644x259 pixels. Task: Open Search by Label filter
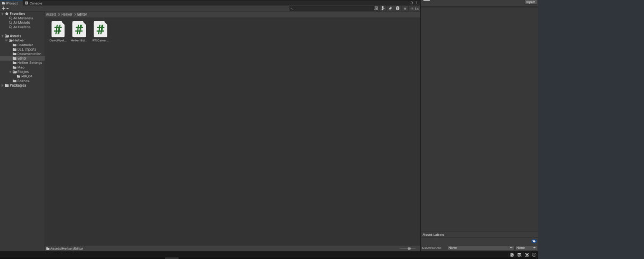[x=390, y=9]
